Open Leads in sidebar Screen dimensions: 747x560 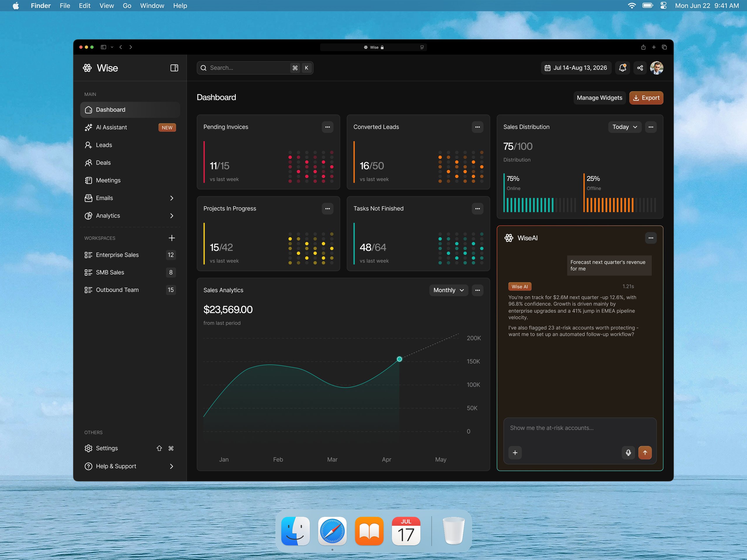click(130, 145)
